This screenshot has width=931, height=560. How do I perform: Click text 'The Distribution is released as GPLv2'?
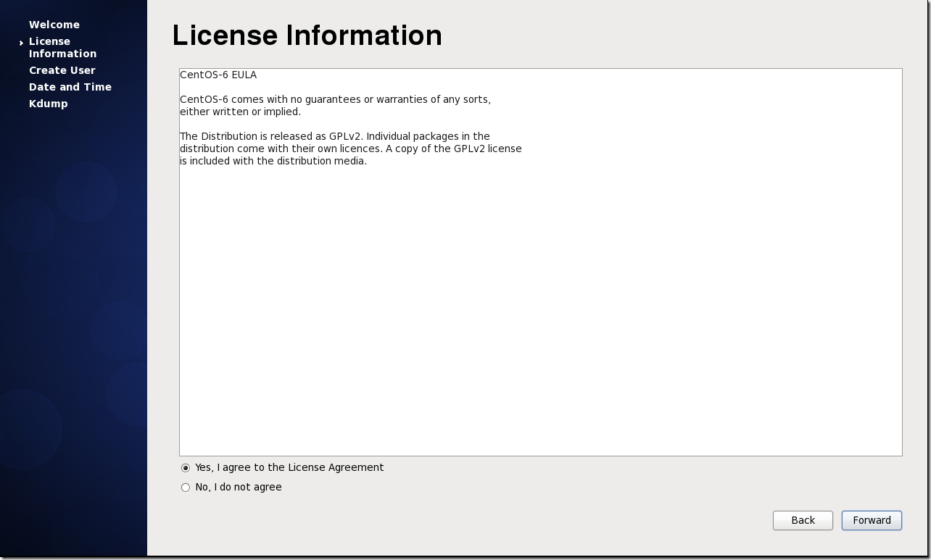[x=270, y=136]
